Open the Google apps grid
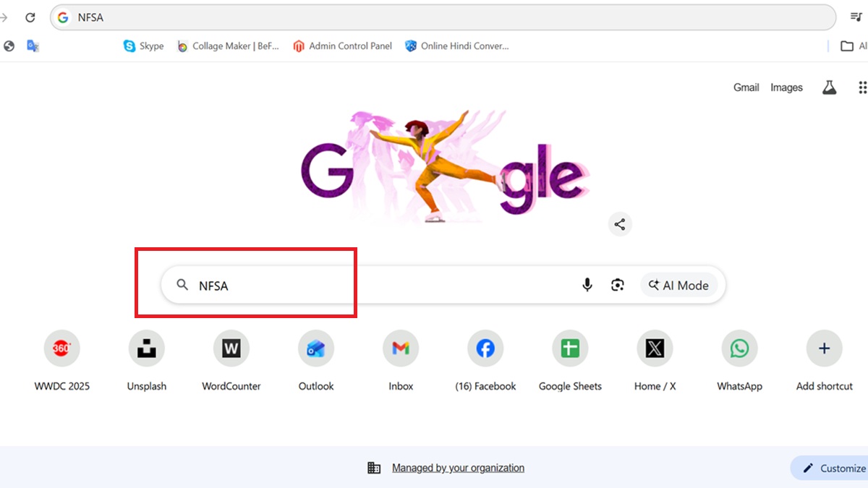Image resolution: width=868 pixels, height=488 pixels. [x=861, y=87]
